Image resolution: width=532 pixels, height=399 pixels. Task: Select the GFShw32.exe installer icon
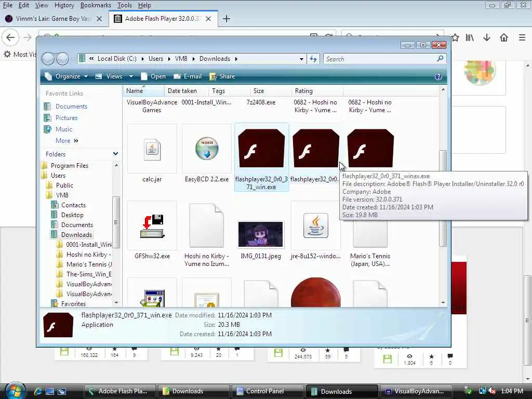(152, 226)
